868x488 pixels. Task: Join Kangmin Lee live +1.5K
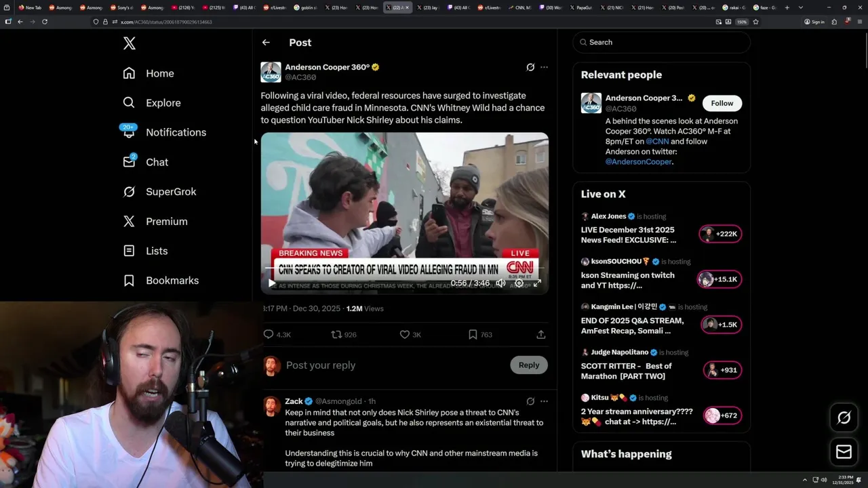click(722, 325)
